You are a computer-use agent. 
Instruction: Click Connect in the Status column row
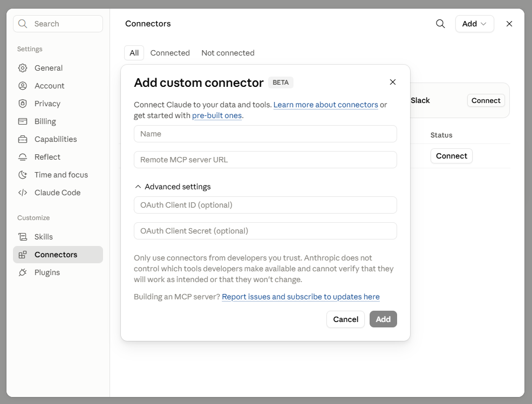click(452, 156)
